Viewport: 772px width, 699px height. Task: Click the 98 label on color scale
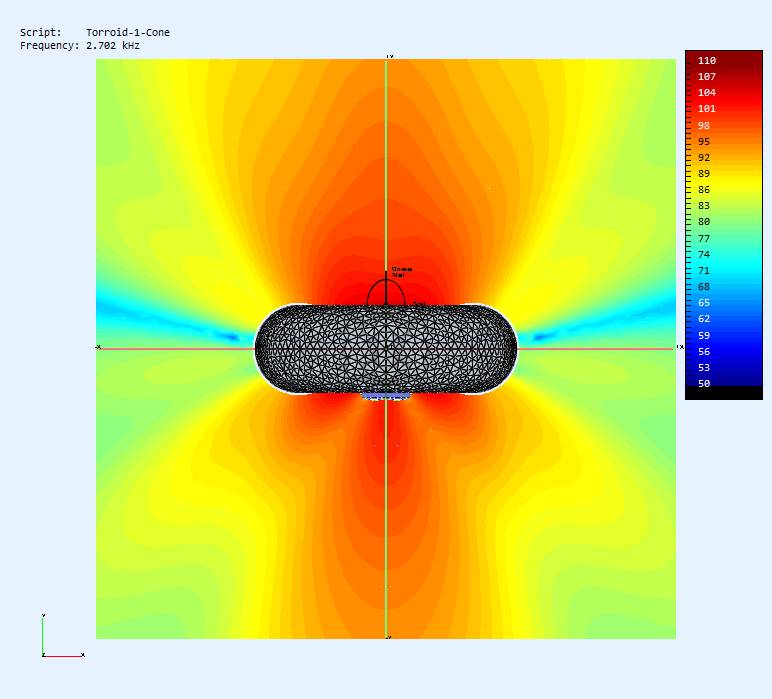tap(704, 126)
